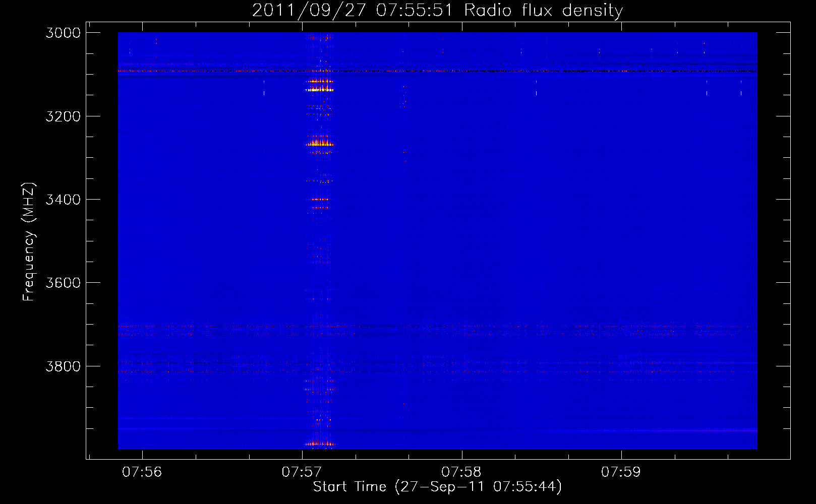The width and height of the screenshot is (816, 504).
Task: Click the plot title '2011/09/27 07:55:51 Radio flux density'
Action: pyautogui.click(x=437, y=11)
